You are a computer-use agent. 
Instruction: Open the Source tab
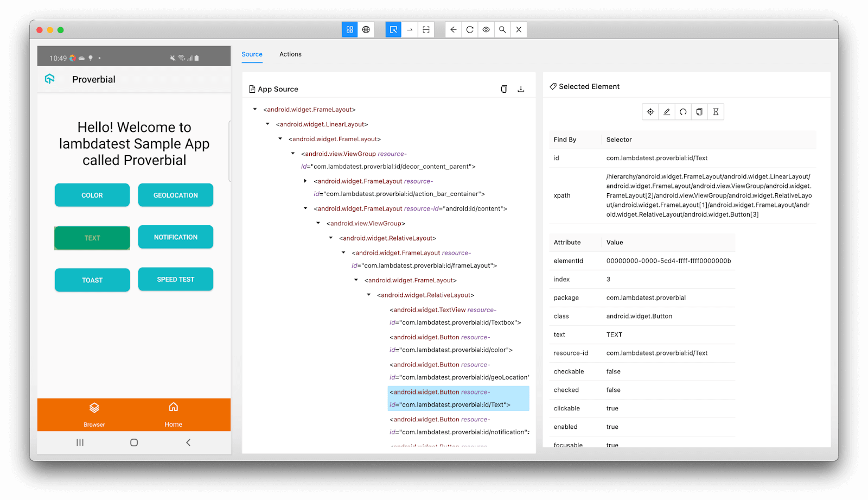[252, 54]
